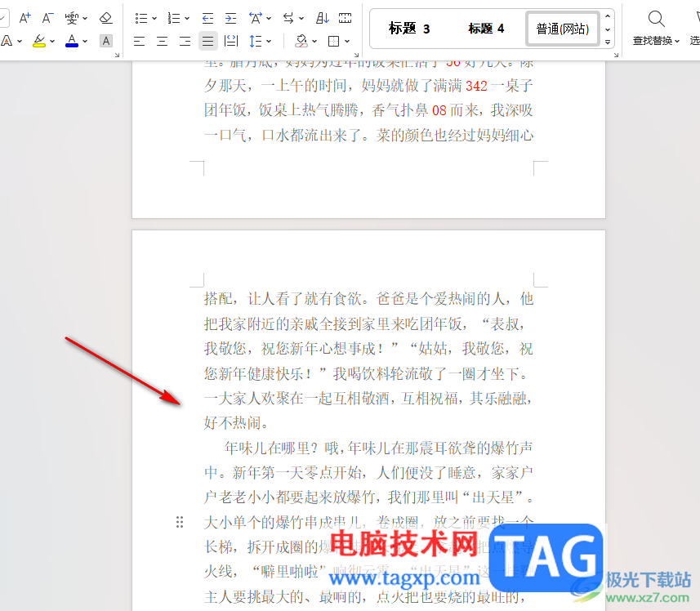Expand the font color dropdown arrow

(x=85, y=42)
